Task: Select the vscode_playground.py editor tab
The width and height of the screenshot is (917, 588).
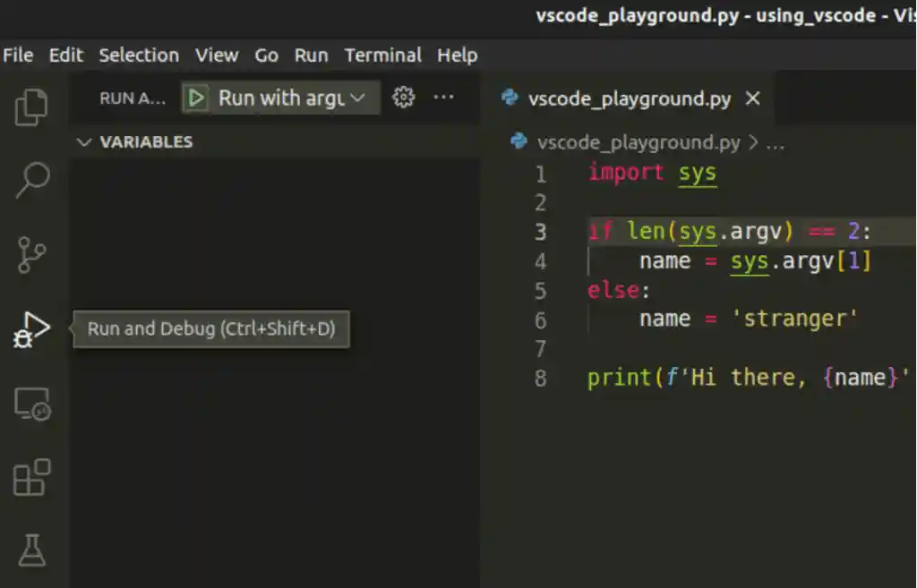Action: (630, 98)
